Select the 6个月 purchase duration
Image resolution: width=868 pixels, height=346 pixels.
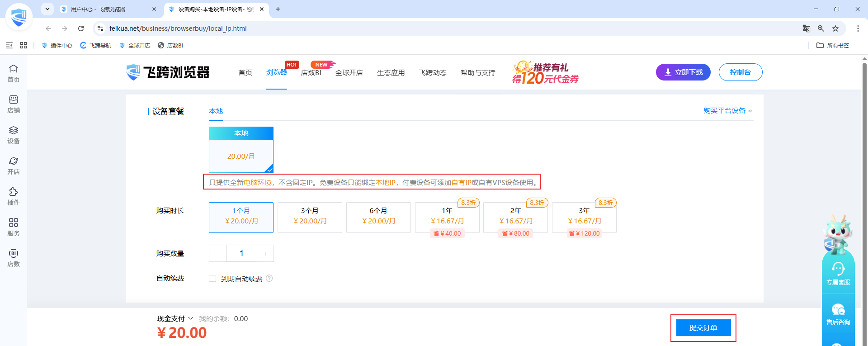[x=378, y=218]
